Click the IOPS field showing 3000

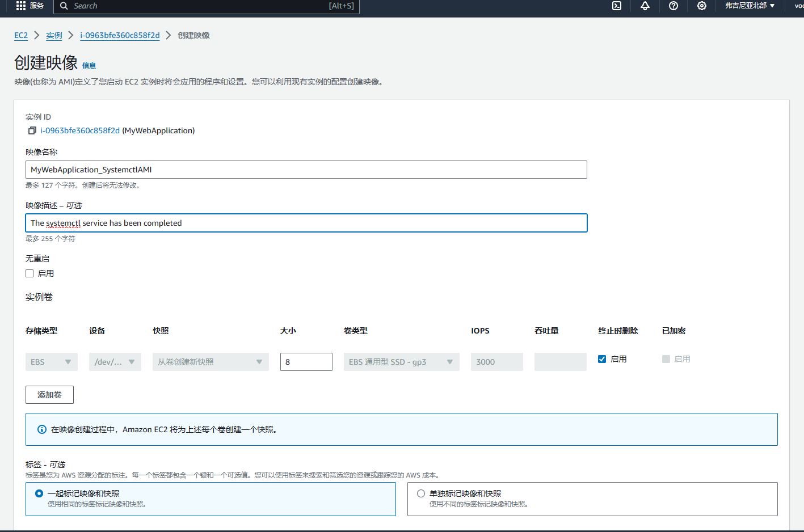click(497, 362)
